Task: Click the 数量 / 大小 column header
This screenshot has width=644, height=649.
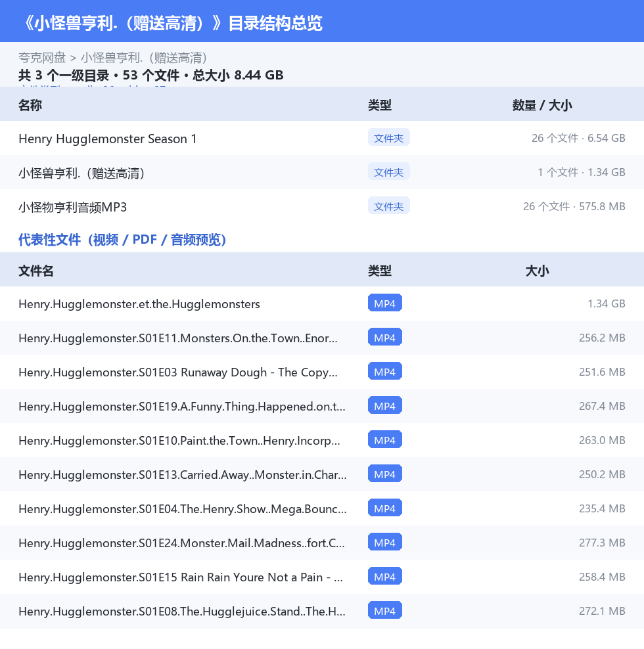Action: point(542,105)
